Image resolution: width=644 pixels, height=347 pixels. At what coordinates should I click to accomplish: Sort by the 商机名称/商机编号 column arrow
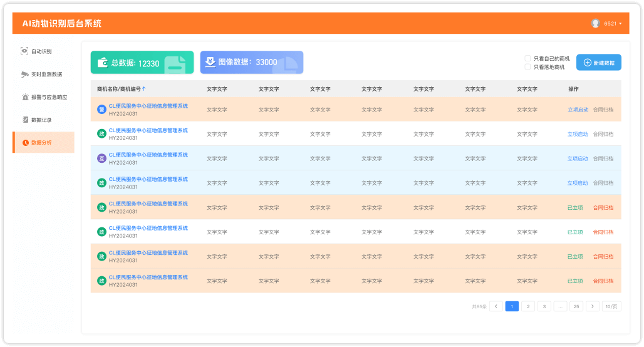click(x=144, y=89)
